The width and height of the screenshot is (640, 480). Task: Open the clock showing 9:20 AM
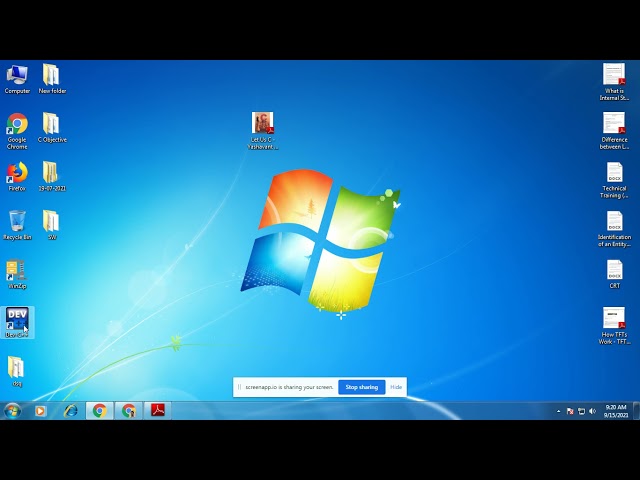pos(616,411)
